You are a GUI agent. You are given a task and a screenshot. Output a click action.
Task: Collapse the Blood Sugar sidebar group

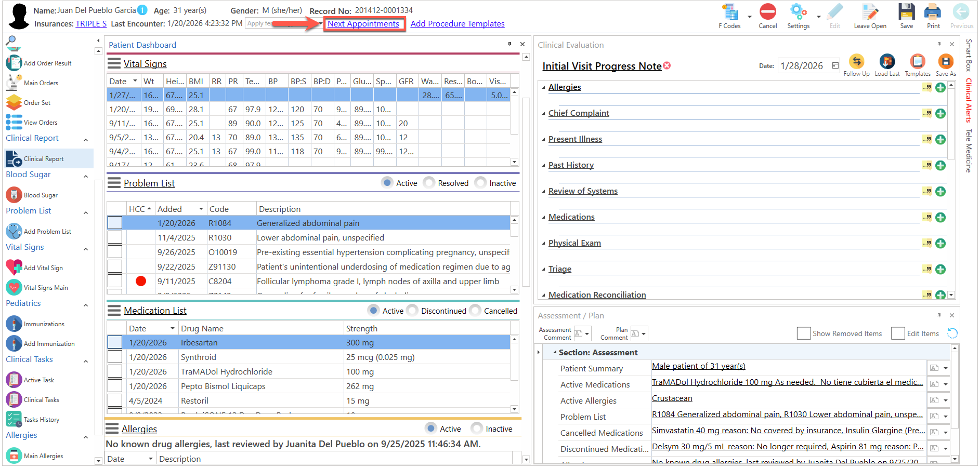pyautogui.click(x=86, y=176)
